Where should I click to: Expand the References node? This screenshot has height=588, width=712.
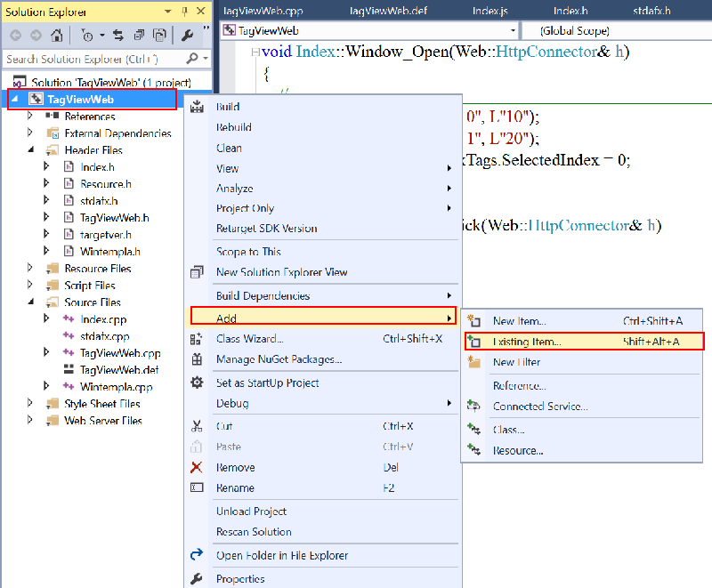coord(30,116)
